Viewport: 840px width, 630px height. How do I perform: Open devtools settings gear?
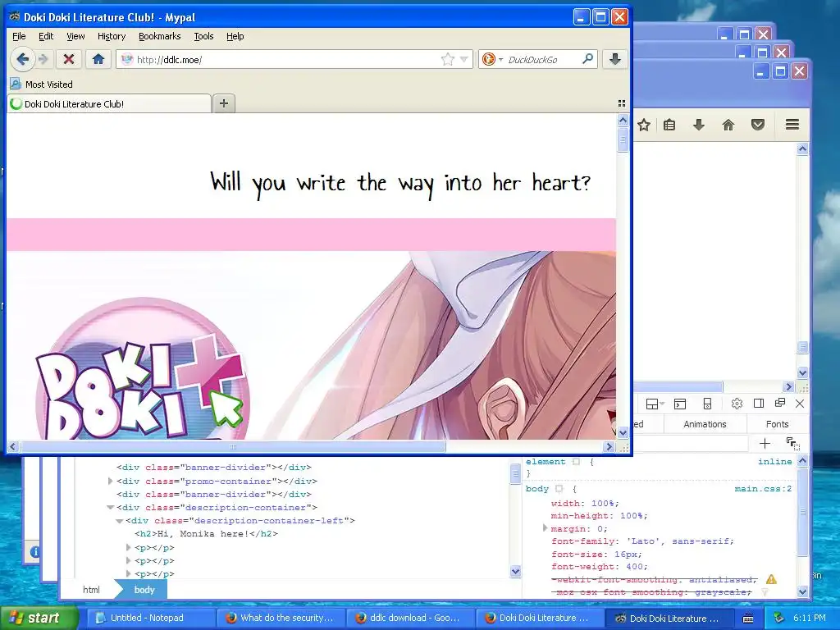coord(737,404)
